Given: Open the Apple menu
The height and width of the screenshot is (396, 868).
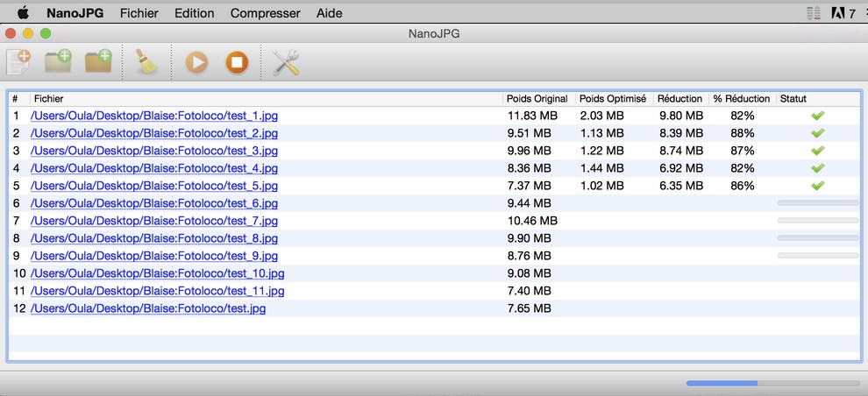Looking at the screenshot, I should (23, 13).
